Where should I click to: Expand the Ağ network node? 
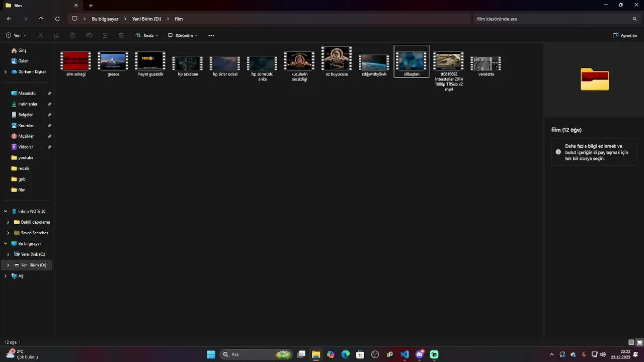(6, 276)
